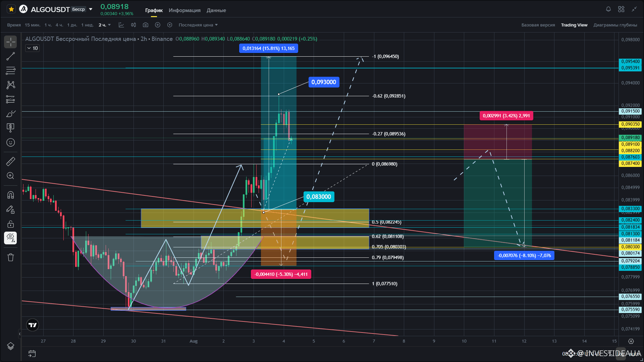Switch to the Информация tab

click(184, 10)
